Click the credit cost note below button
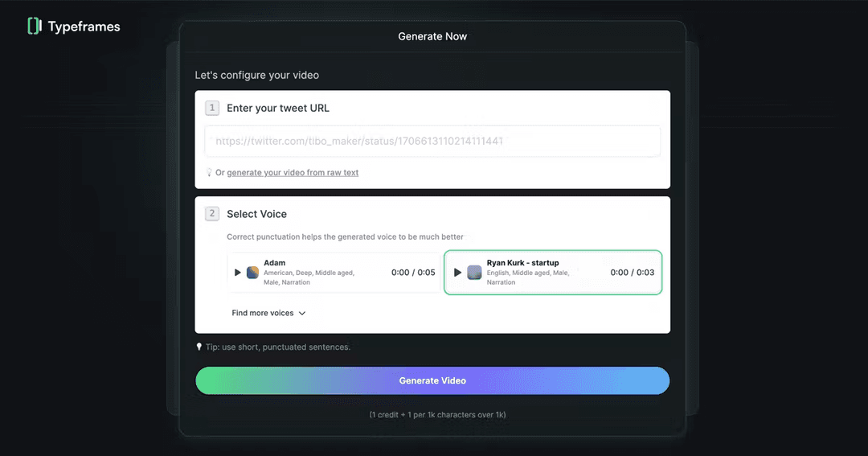This screenshot has height=456, width=868. tap(437, 414)
